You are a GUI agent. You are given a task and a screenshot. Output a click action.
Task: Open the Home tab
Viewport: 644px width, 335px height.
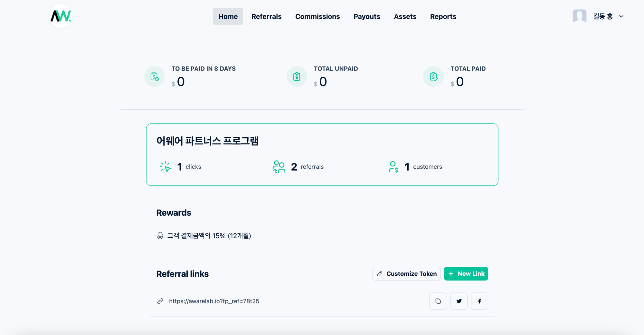click(x=228, y=16)
